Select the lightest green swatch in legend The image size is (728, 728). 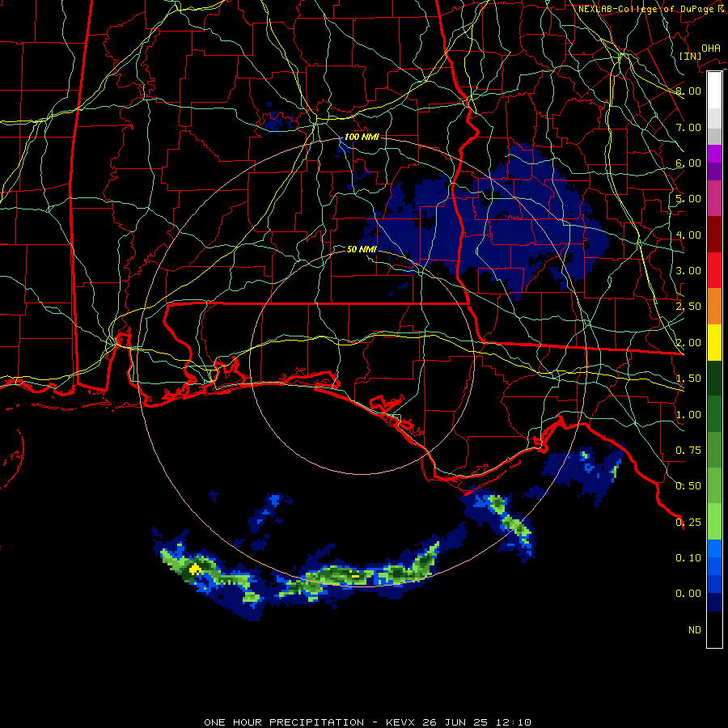714,522
